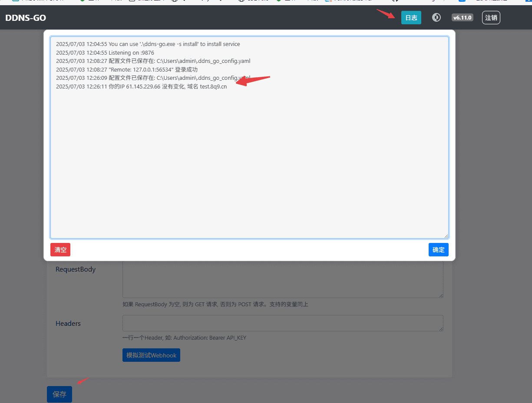This screenshot has width=532, height=403.
Task: Select log line with '127.0.0.1:56534' 登录成功
Action: [127, 69]
